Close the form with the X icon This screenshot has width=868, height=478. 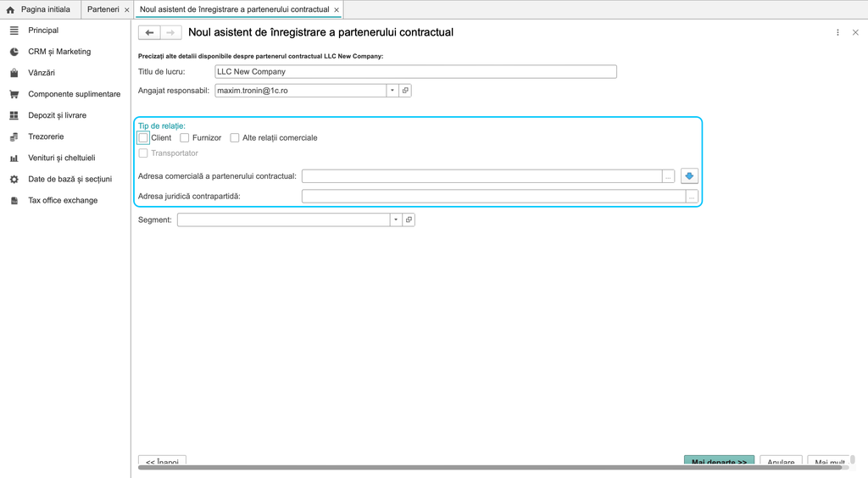(855, 33)
